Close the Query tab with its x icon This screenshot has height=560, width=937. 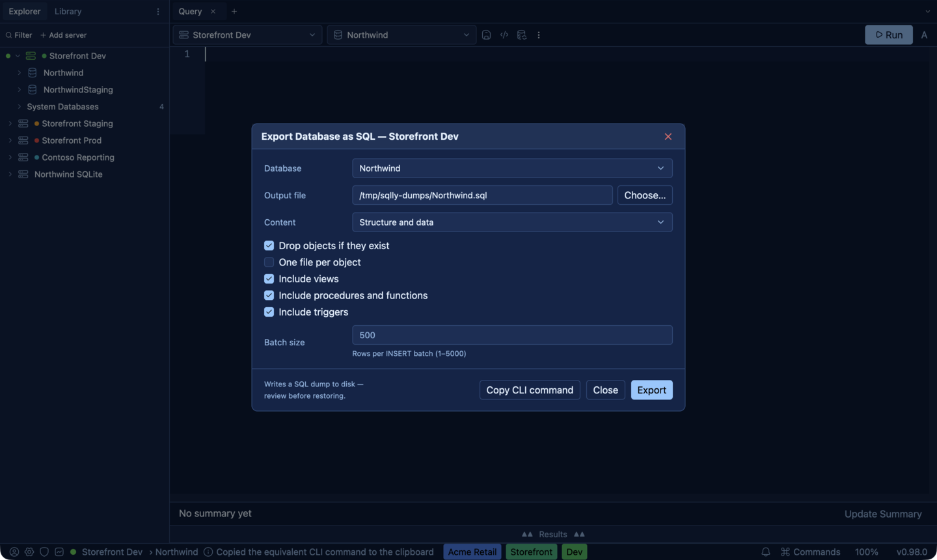click(213, 12)
